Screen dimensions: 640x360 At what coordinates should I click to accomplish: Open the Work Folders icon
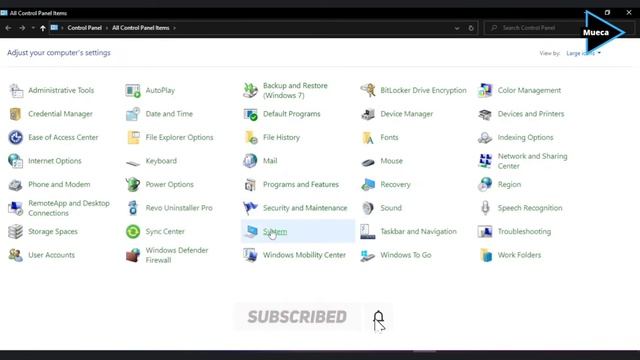486,255
